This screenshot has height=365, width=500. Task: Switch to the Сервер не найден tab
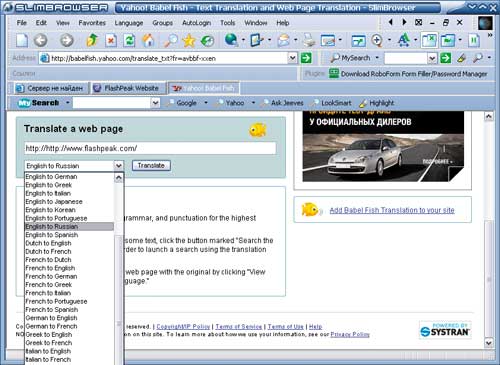(x=51, y=88)
